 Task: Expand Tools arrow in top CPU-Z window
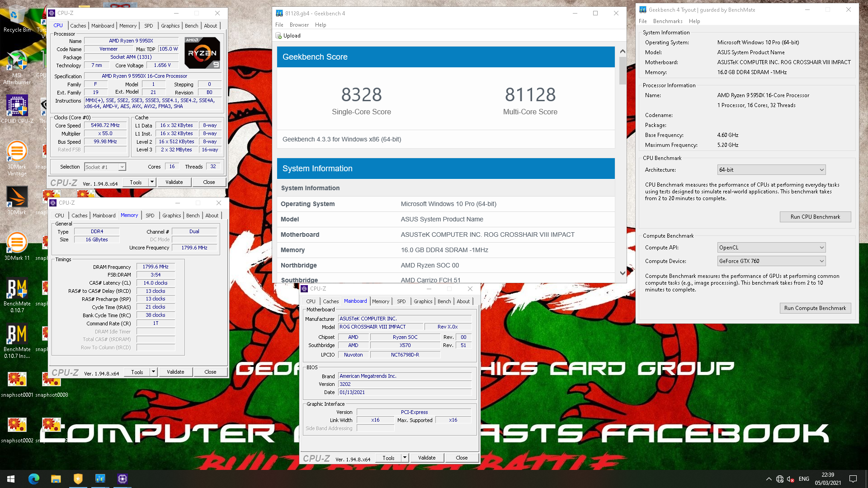coord(152,182)
